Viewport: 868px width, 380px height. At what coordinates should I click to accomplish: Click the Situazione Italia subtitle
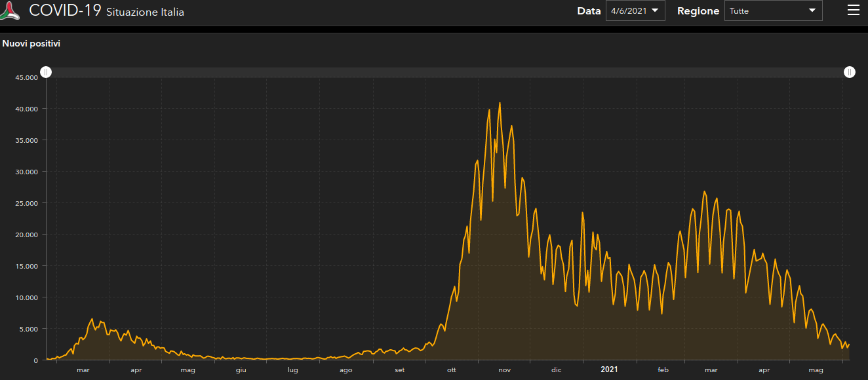pyautogui.click(x=145, y=12)
